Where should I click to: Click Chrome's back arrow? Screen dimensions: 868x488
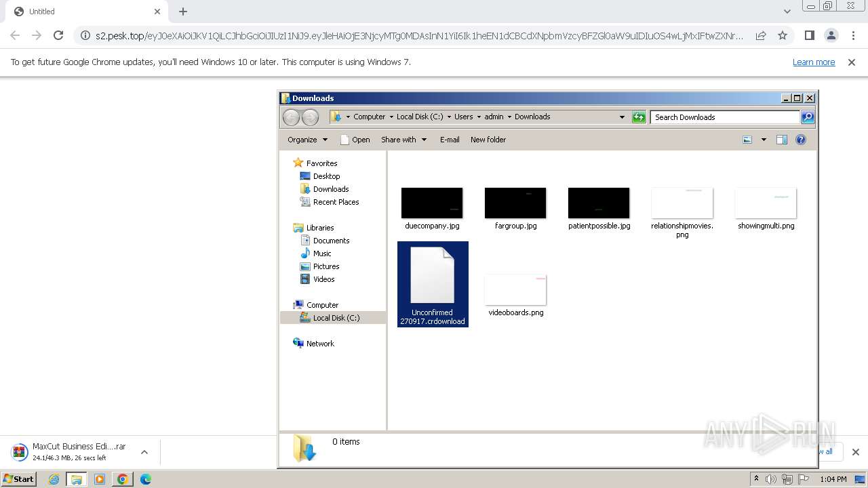(15, 35)
